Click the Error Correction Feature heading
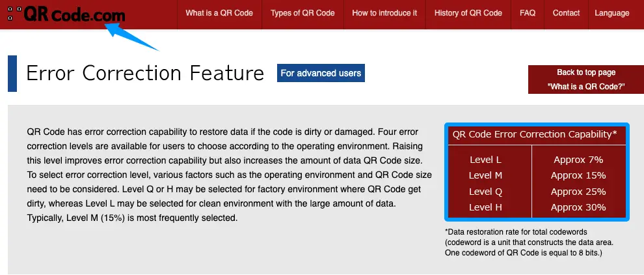 pyautogui.click(x=145, y=73)
